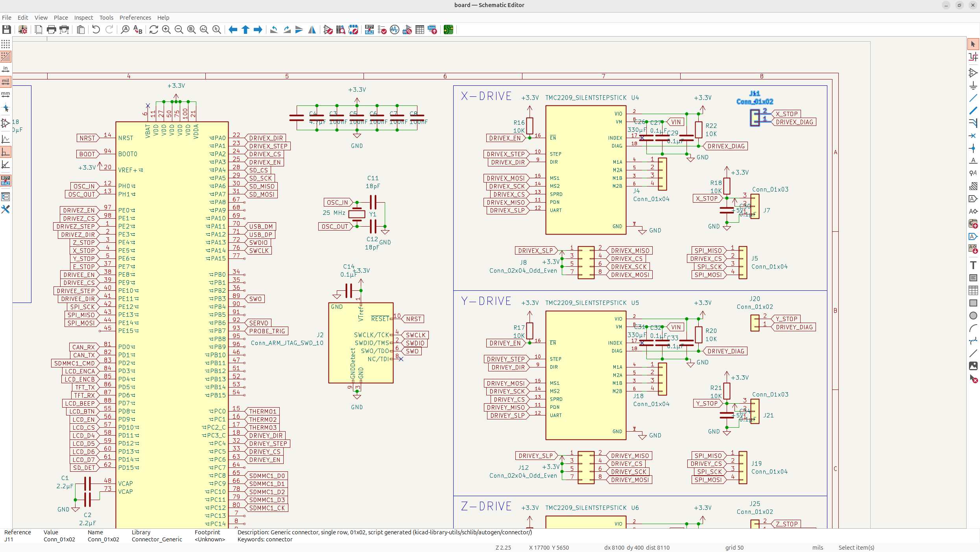The width and height of the screenshot is (980, 552).
Task: Toggle grid display on left toolbar
Action: click(6, 44)
